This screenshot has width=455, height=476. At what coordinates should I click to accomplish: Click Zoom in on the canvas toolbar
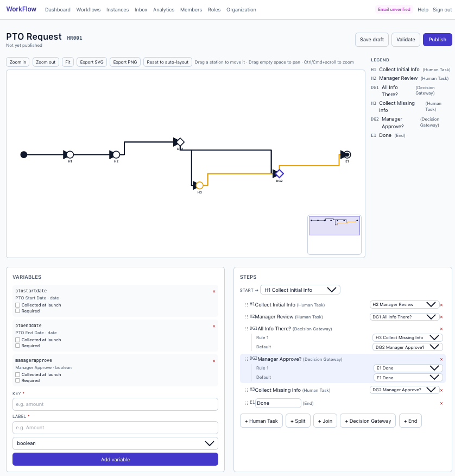click(x=17, y=62)
